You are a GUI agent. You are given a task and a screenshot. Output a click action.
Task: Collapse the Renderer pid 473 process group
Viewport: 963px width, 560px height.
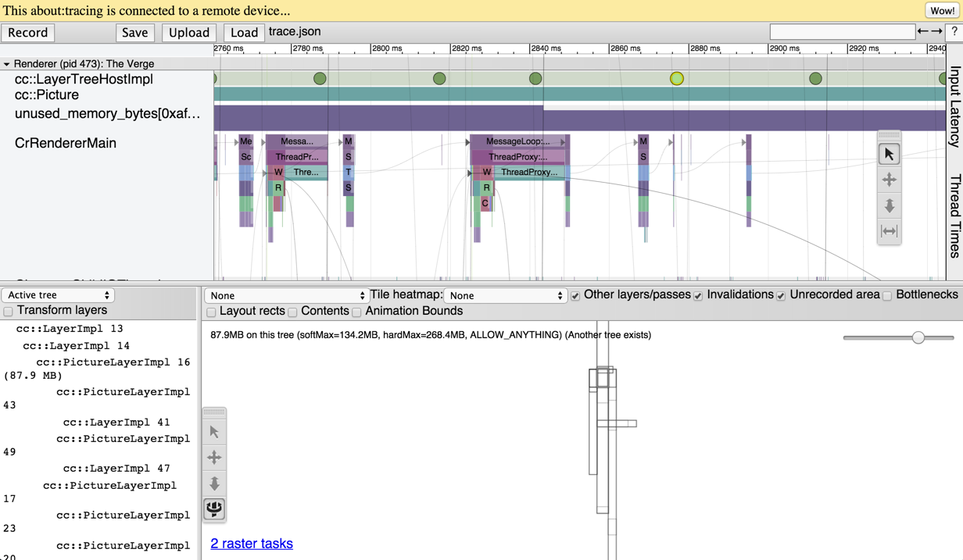click(6, 64)
